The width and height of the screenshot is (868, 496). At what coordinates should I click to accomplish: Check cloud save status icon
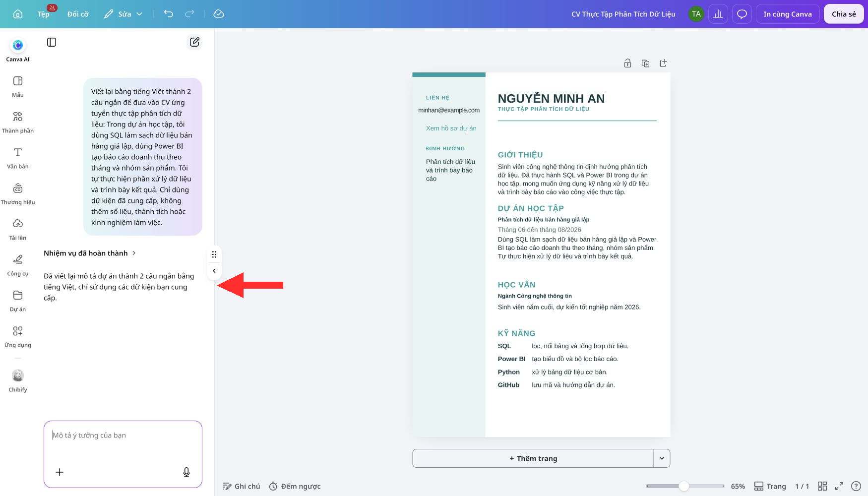[x=219, y=14]
